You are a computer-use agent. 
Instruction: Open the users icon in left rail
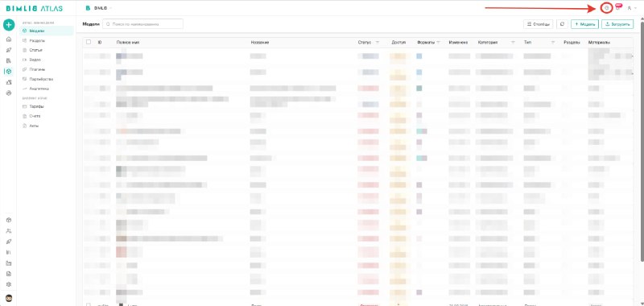pyautogui.click(x=9, y=231)
